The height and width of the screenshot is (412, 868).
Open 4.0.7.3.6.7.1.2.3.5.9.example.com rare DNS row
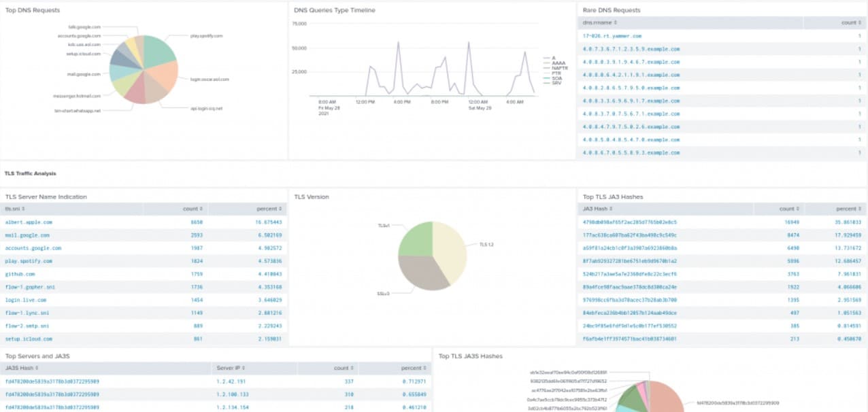(631, 49)
